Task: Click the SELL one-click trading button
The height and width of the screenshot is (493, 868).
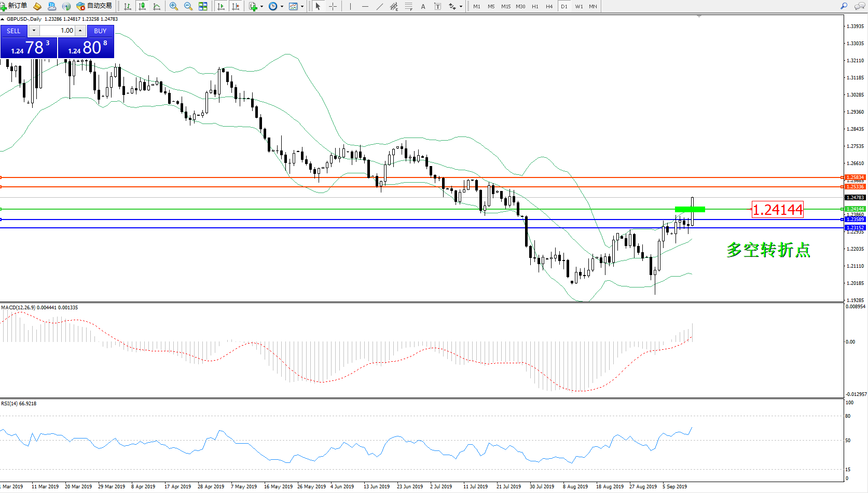Action: (x=13, y=31)
